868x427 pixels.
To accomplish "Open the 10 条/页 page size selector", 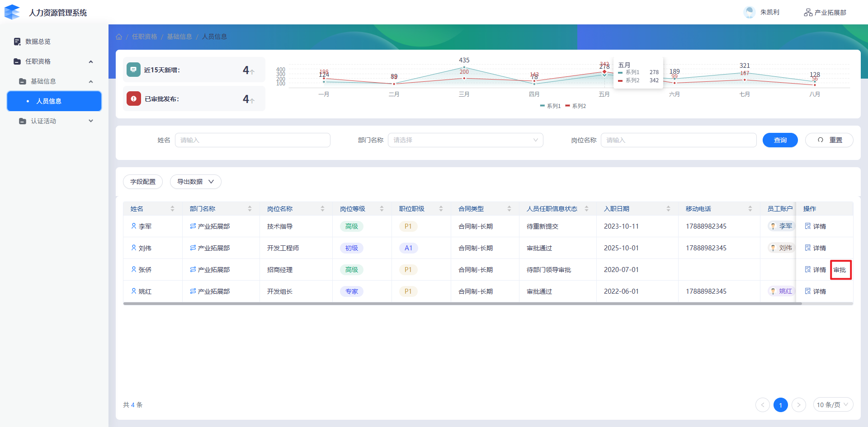I will (x=832, y=405).
